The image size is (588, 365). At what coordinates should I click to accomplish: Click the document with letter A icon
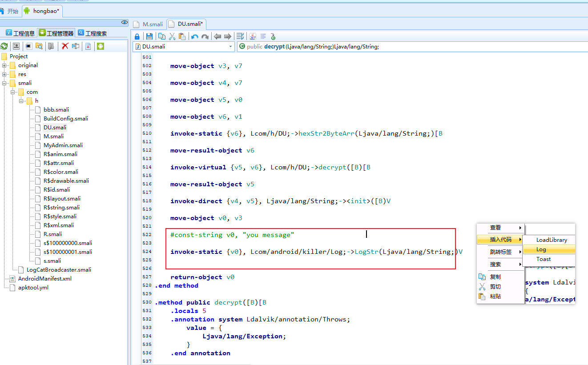click(88, 46)
